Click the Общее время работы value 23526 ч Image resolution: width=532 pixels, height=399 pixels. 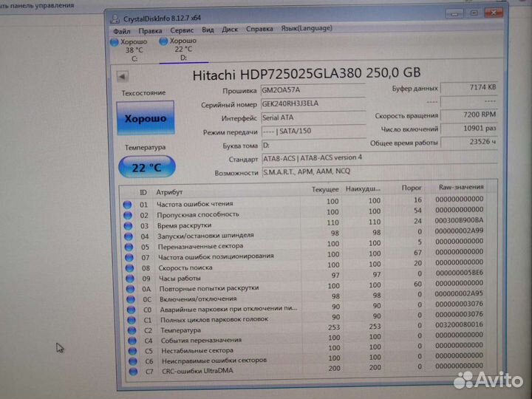pyautogui.click(x=469, y=142)
